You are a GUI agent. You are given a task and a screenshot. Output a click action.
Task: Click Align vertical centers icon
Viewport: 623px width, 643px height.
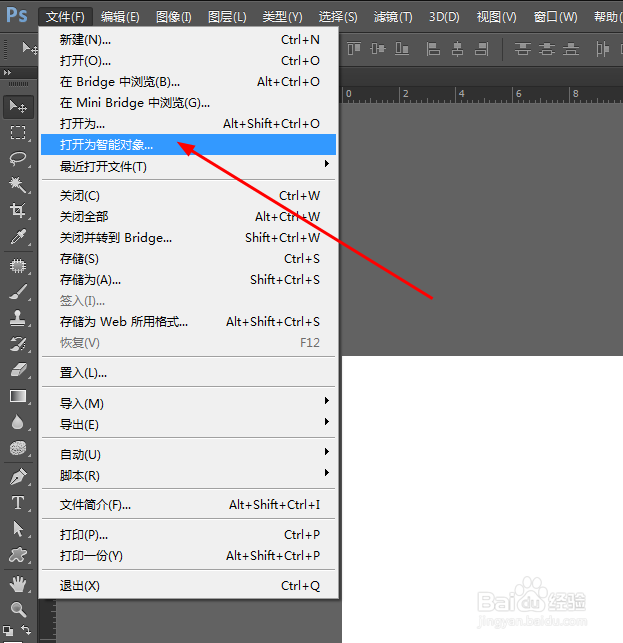point(378,48)
